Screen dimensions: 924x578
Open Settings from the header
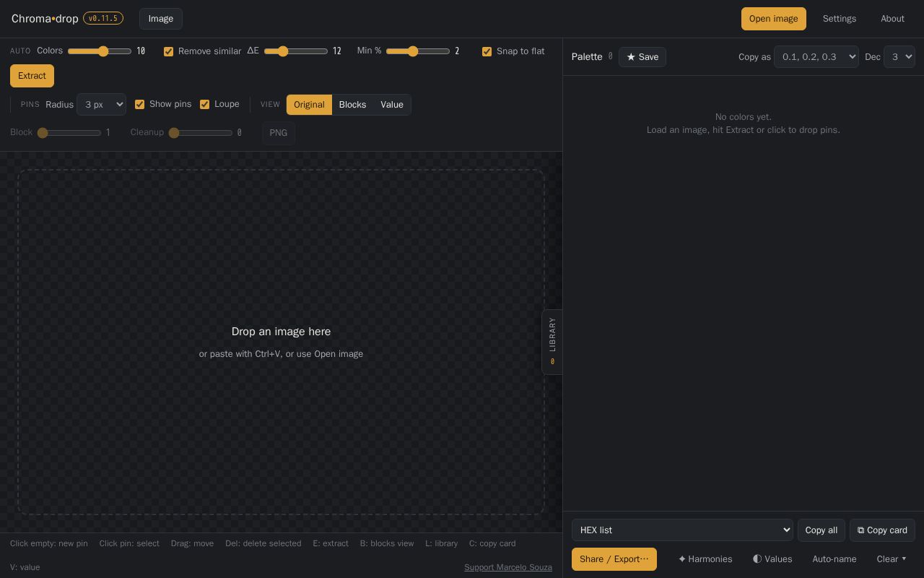coord(840,19)
